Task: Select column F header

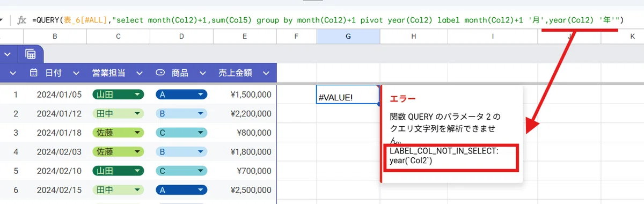Action: pyautogui.click(x=296, y=36)
